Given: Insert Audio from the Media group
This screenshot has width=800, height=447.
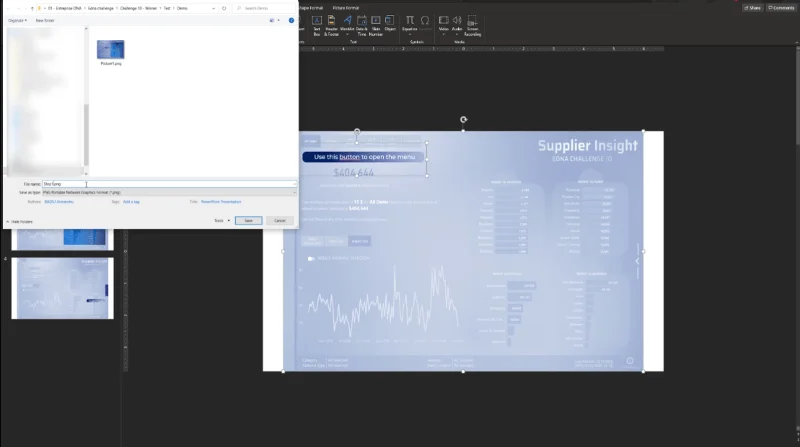Looking at the screenshot, I should coord(457,23).
